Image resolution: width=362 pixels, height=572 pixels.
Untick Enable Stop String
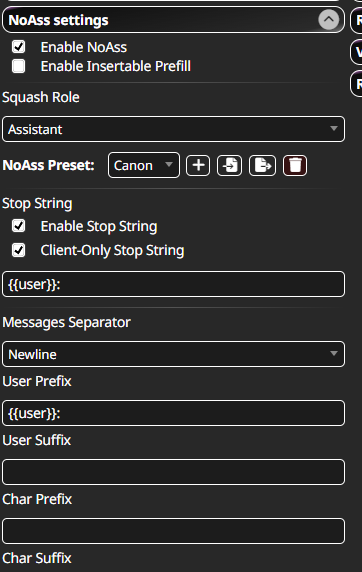(19, 226)
